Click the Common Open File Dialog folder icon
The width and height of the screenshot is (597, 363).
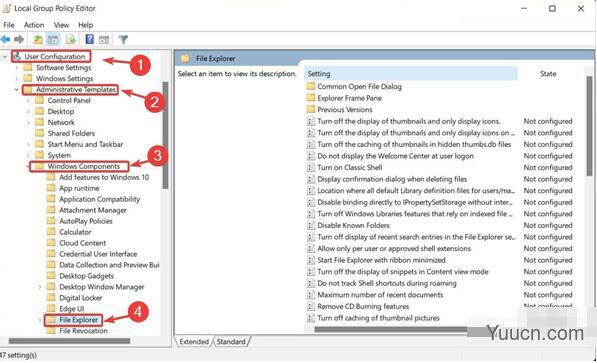tap(311, 86)
